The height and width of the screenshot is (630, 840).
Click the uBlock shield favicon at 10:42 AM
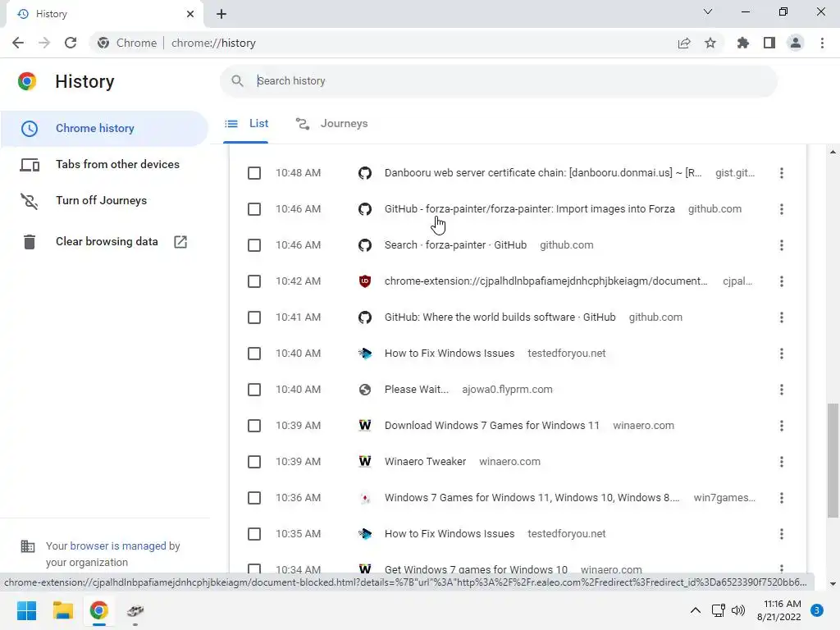(x=365, y=281)
